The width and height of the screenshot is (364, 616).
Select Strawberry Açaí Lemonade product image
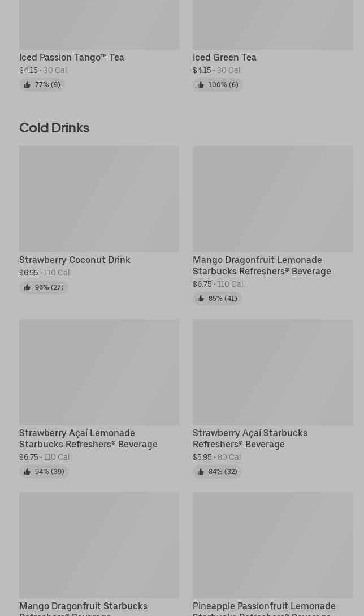(99, 372)
